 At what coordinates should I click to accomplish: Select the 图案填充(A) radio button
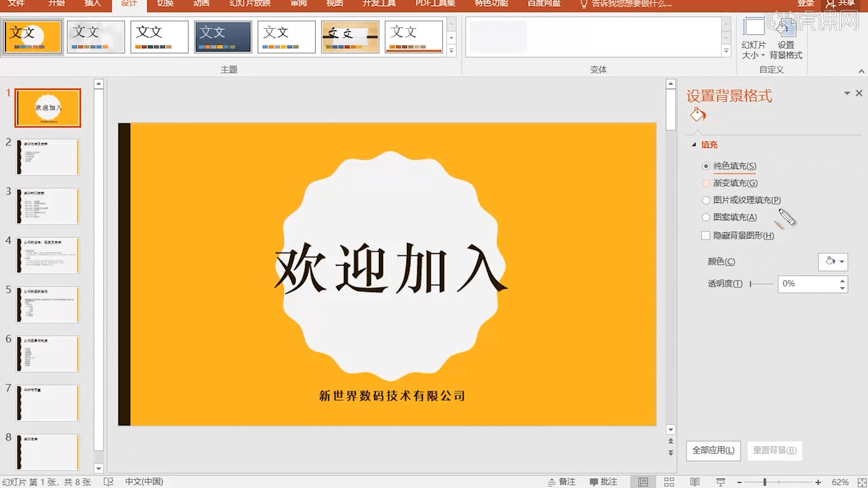pos(706,217)
